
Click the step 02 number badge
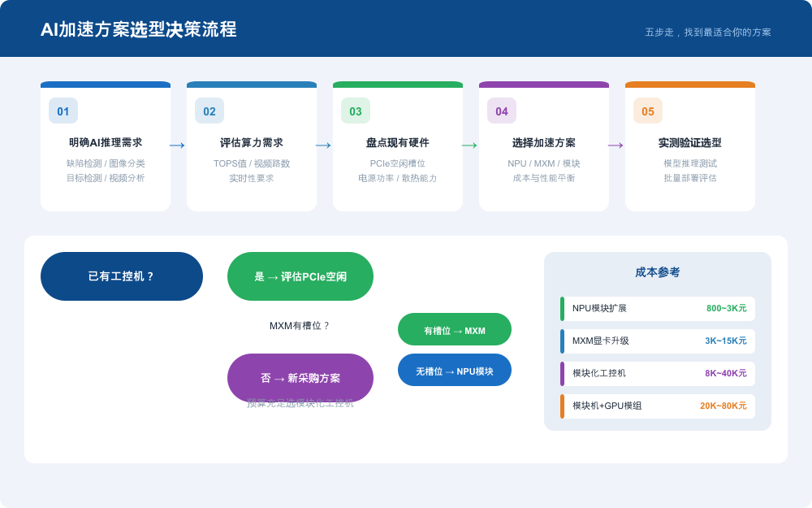point(209,111)
